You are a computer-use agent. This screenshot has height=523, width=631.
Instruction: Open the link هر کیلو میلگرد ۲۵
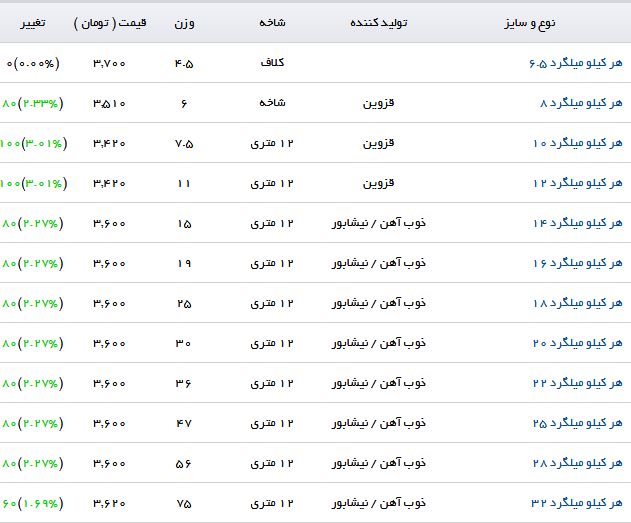tap(577, 423)
